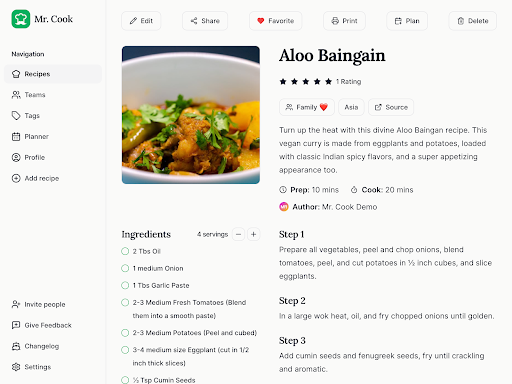Viewport: 512px width, 384px height.
Task: Tick the 1 Tbs Garlic Paste circle
Action: pos(125,285)
